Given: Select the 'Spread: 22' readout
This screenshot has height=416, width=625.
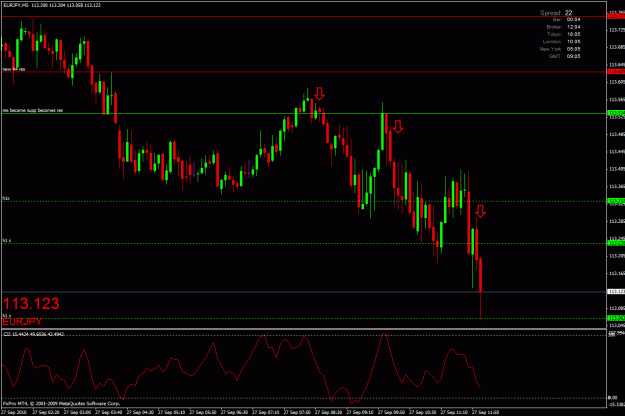Looking at the screenshot, I should [x=556, y=13].
